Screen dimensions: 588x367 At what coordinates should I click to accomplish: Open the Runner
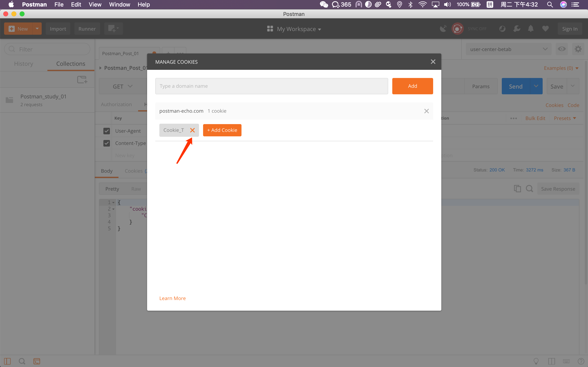[x=87, y=29]
